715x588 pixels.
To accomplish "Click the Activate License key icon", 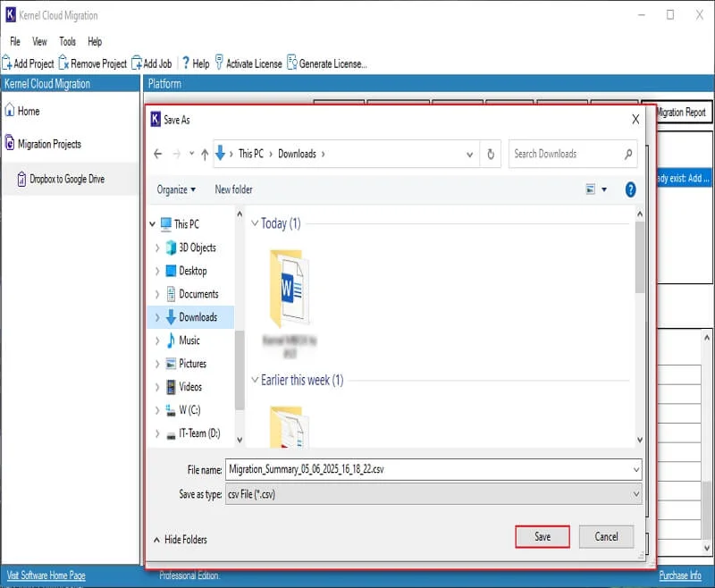I will (x=219, y=63).
